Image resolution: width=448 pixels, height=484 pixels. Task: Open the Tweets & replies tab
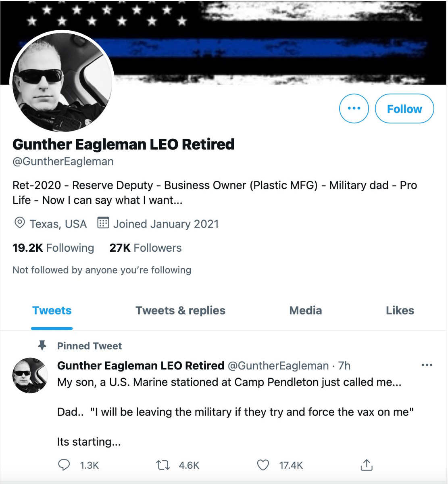coord(180,311)
